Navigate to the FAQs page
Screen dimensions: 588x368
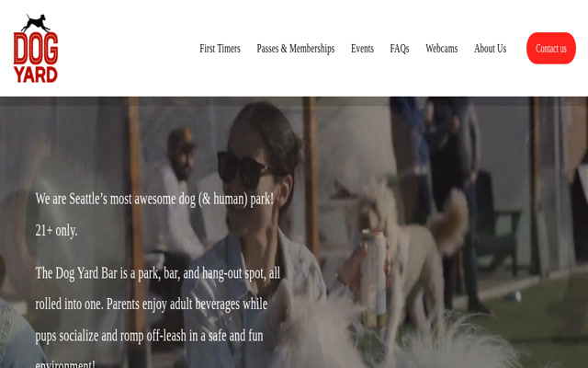[x=399, y=49]
